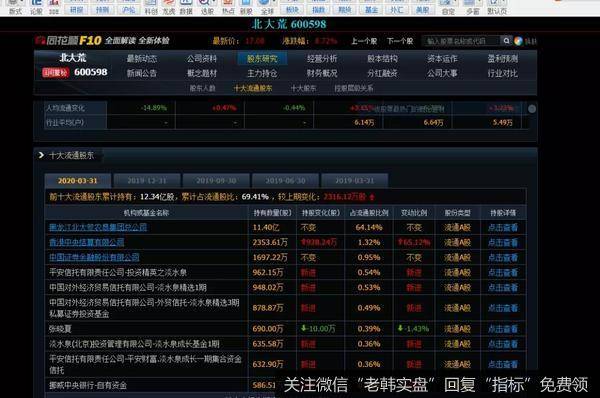Viewport: 600px width, 398px height.
Task: Click 点击查看 in the 11.40亿 row
Action: [503, 227]
